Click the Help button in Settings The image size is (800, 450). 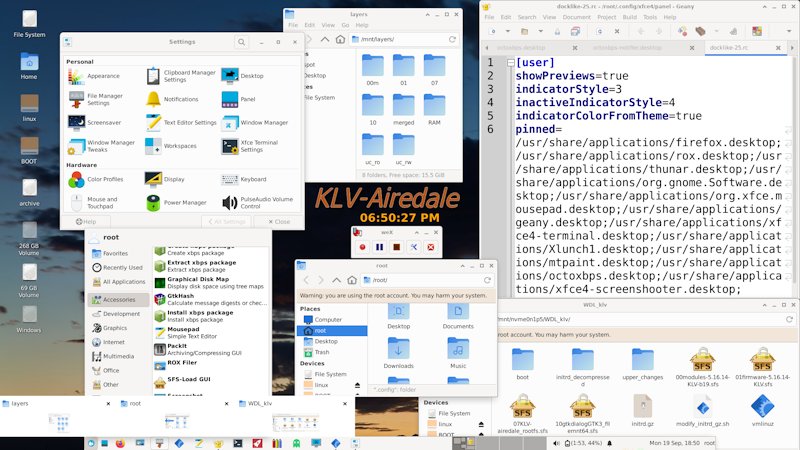(86, 221)
